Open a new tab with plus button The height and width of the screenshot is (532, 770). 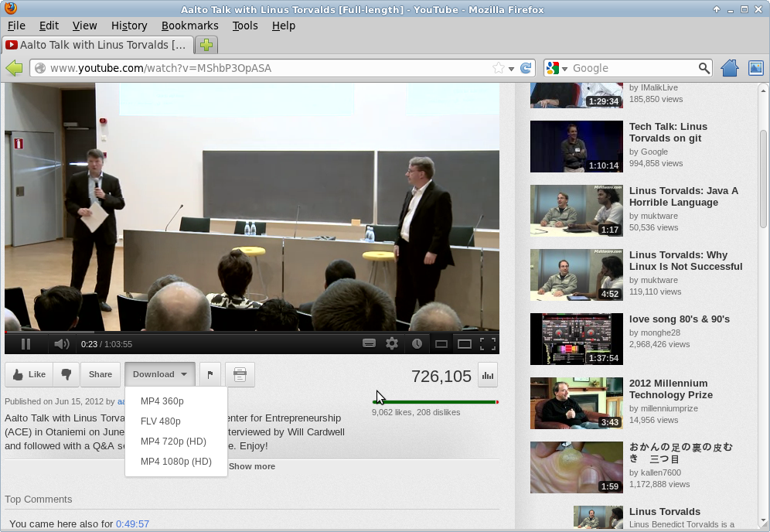pyautogui.click(x=206, y=45)
